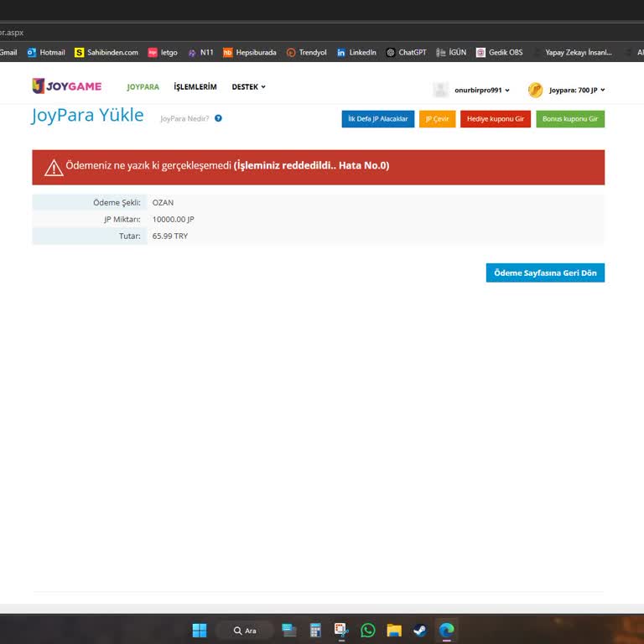Open the LinkedIn bookmark
Screen dimensions: 644x644
pos(356,53)
